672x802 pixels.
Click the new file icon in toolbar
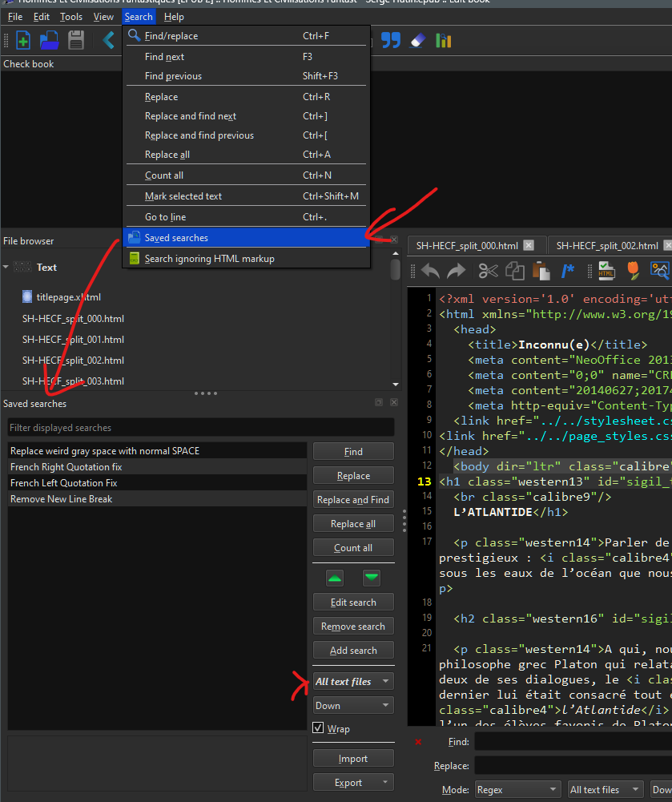tap(22, 40)
